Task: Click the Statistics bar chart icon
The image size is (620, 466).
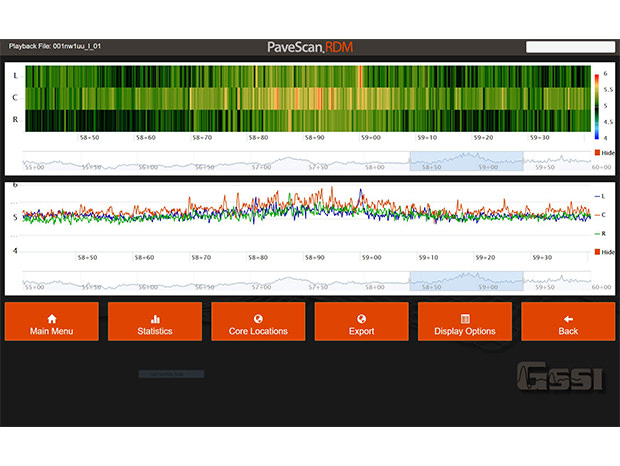Action: (155, 319)
